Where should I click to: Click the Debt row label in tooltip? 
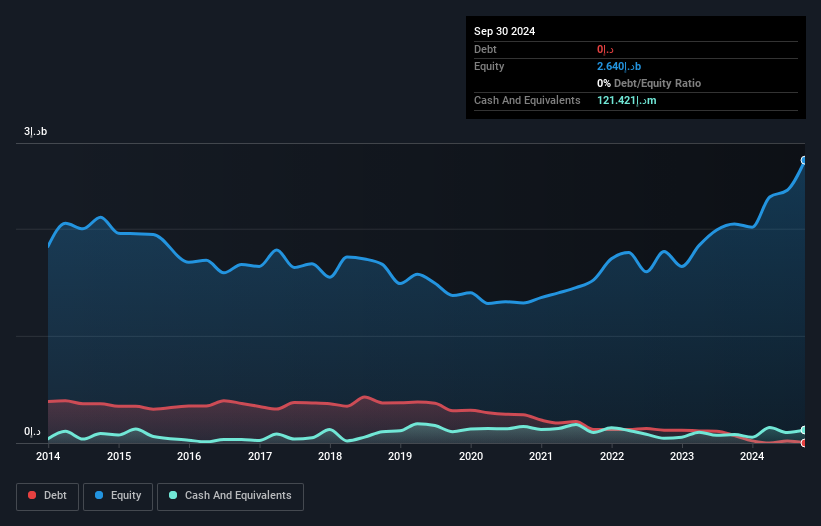(485, 49)
